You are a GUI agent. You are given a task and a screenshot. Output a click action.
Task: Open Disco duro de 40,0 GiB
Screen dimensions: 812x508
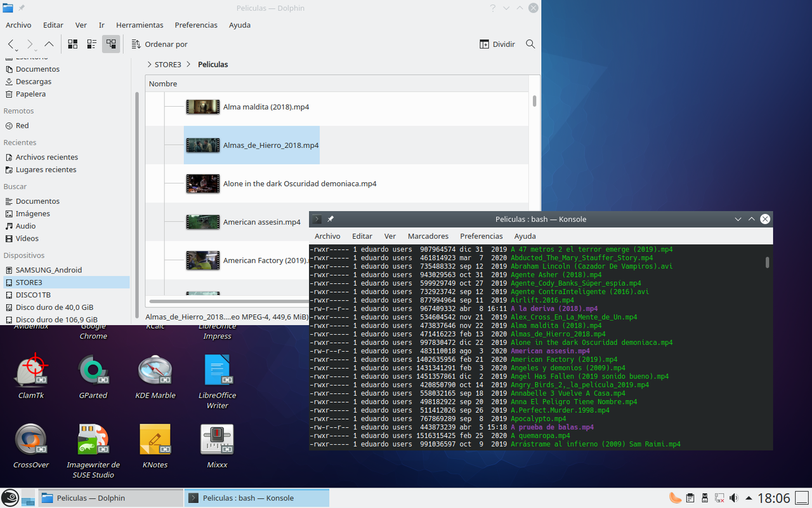[x=55, y=307]
